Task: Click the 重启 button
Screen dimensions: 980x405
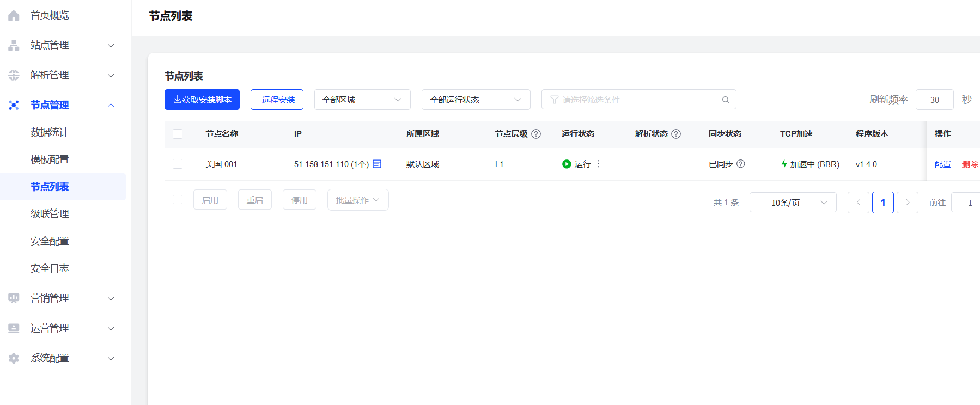Action: pyautogui.click(x=255, y=200)
